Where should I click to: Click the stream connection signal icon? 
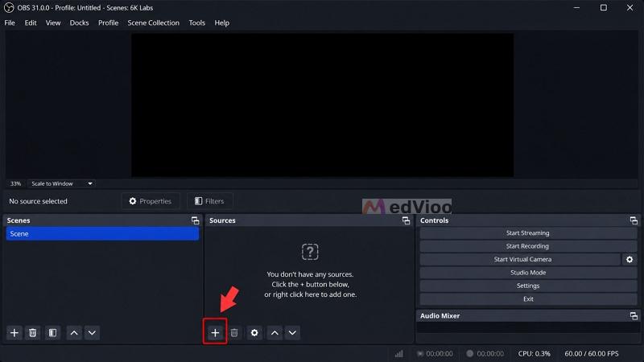click(x=398, y=353)
